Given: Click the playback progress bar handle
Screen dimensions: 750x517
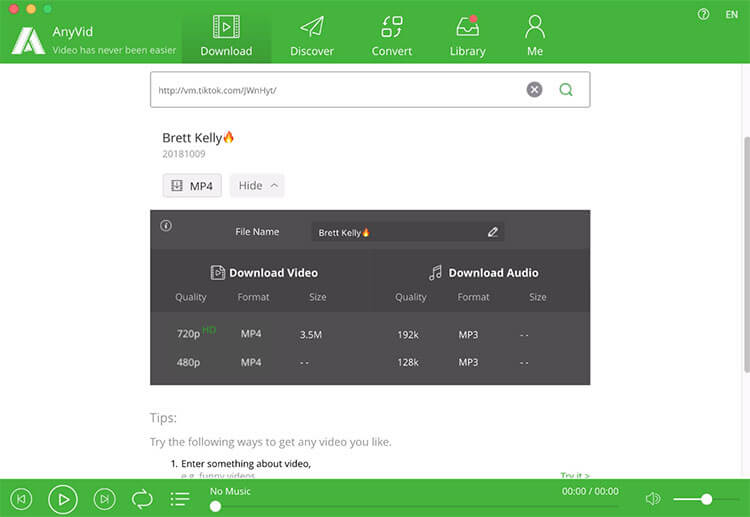Looking at the screenshot, I should (215, 506).
